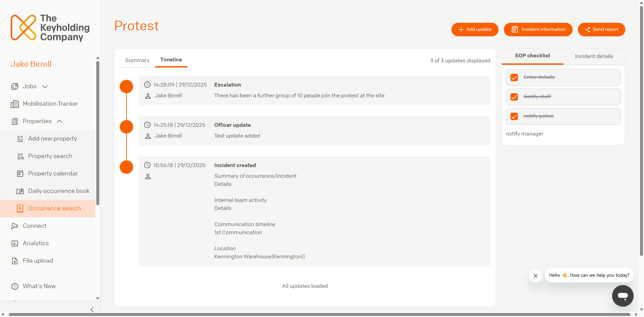Click the person icon on Escalation entry

(x=148, y=96)
